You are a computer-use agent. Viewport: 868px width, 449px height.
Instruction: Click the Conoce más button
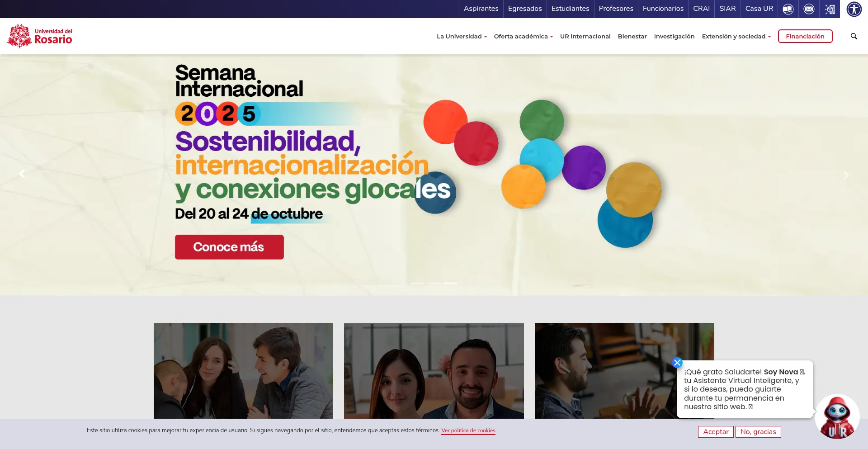point(229,247)
